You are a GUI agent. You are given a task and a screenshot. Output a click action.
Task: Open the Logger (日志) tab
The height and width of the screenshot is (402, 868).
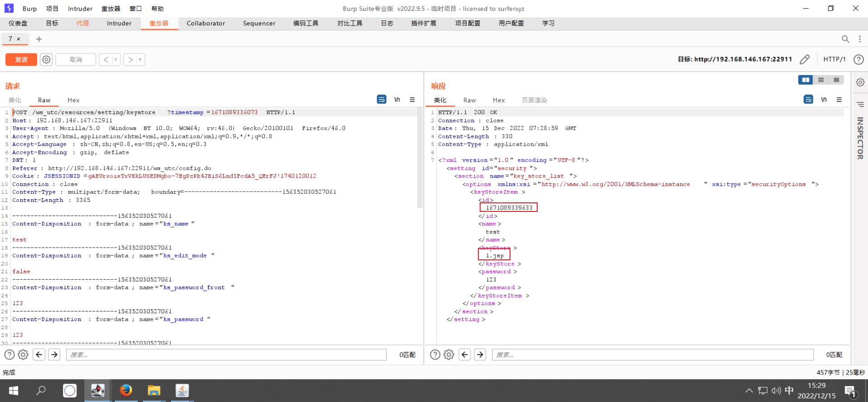pos(387,23)
